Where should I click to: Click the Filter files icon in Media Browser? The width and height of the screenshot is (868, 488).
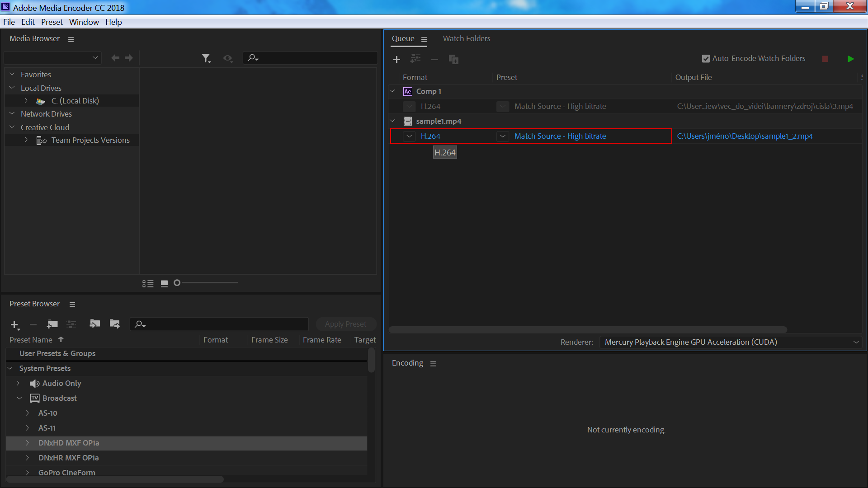(x=206, y=58)
